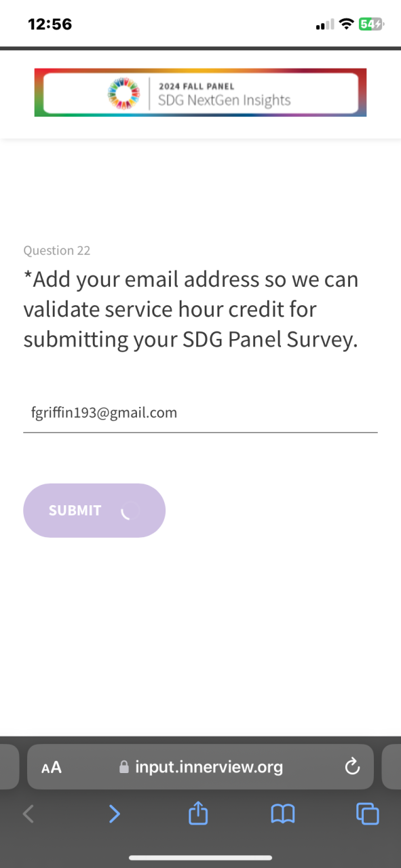Open the bookmarks book icon

(283, 813)
